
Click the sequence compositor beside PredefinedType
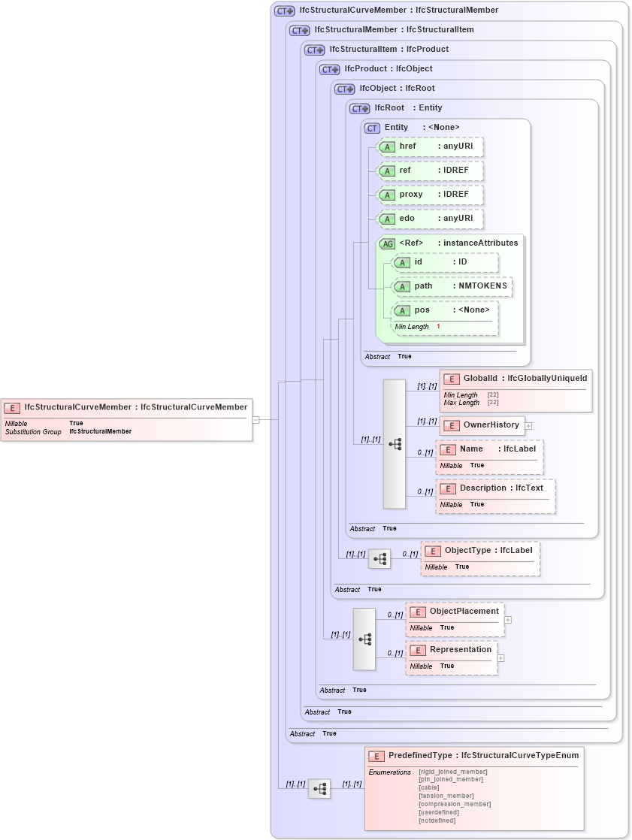(319, 789)
